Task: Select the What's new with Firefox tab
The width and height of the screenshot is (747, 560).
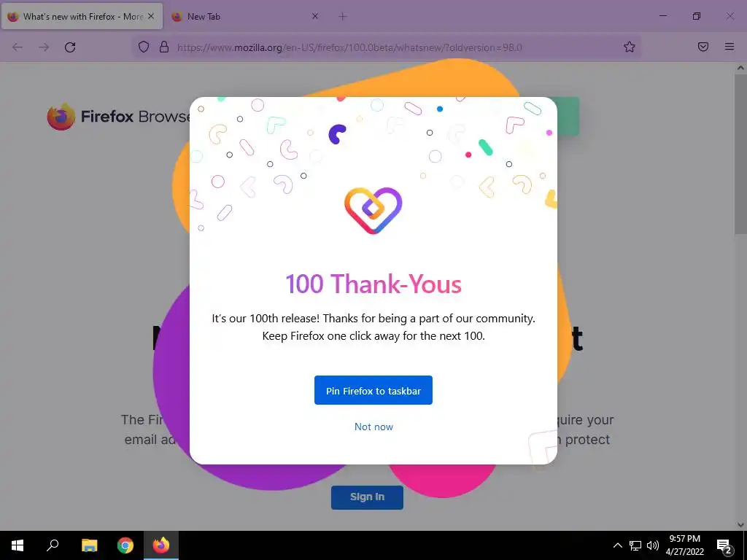Action: coord(82,16)
